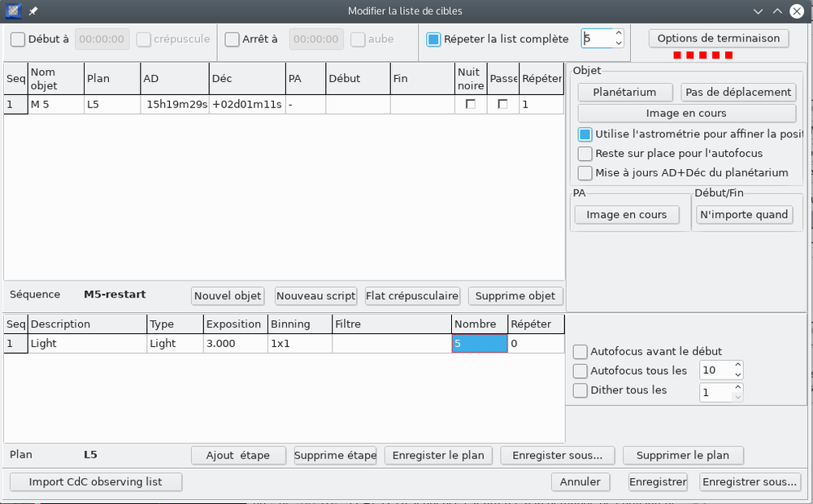Increase Autofocus tous les value
813x504 pixels.
click(738, 365)
